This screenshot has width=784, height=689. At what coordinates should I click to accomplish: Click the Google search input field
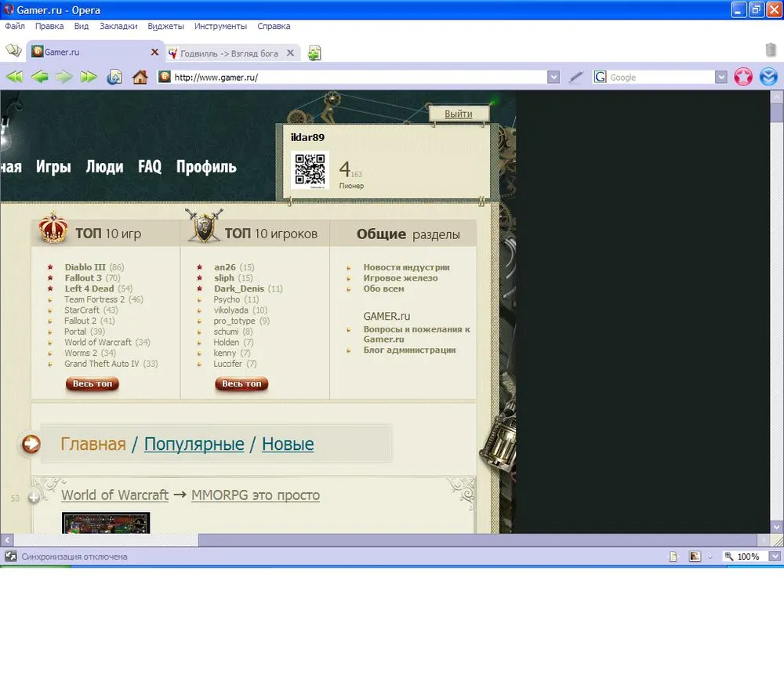[661, 77]
